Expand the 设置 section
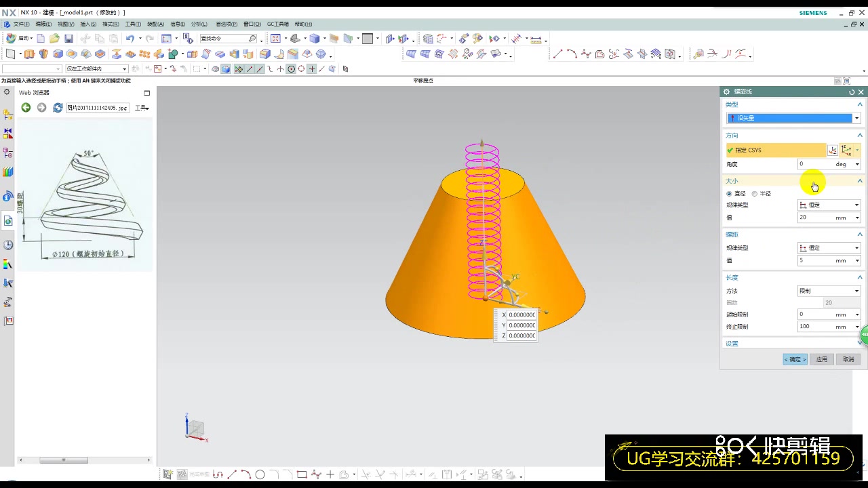Viewport: 868px width, 488px height. click(860, 344)
